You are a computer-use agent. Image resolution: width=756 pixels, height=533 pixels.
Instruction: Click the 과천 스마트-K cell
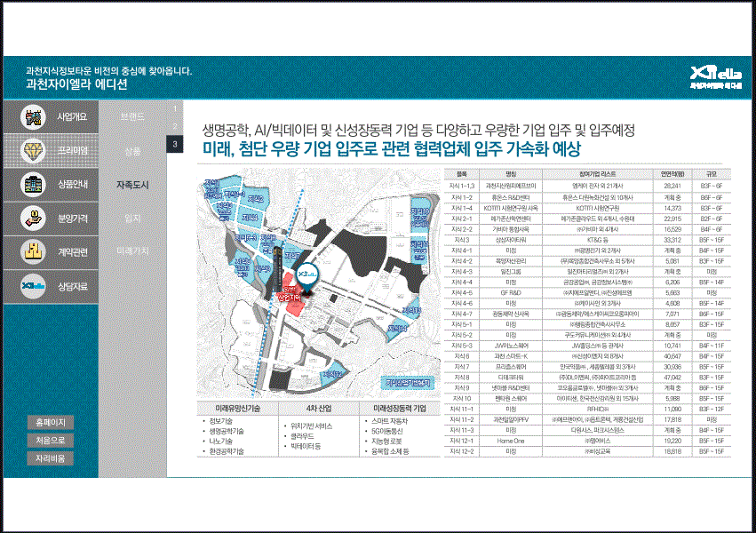pyautogui.click(x=511, y=356)
